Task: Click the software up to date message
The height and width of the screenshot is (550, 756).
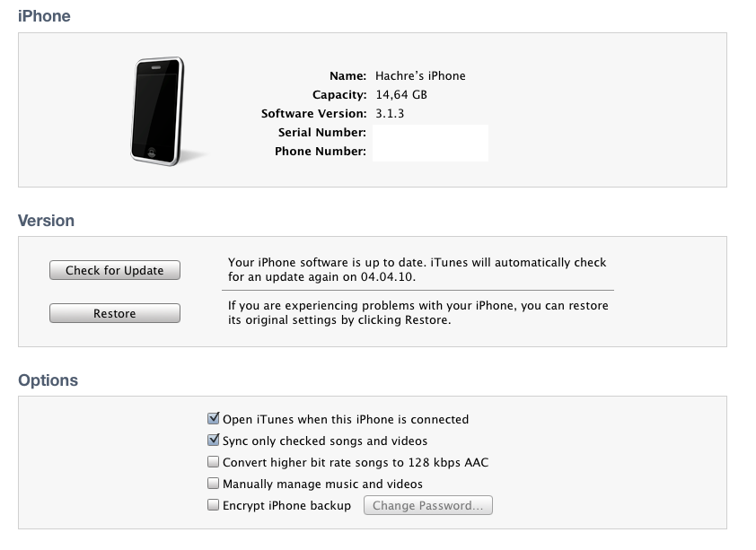Action: (x=417, y=270)
